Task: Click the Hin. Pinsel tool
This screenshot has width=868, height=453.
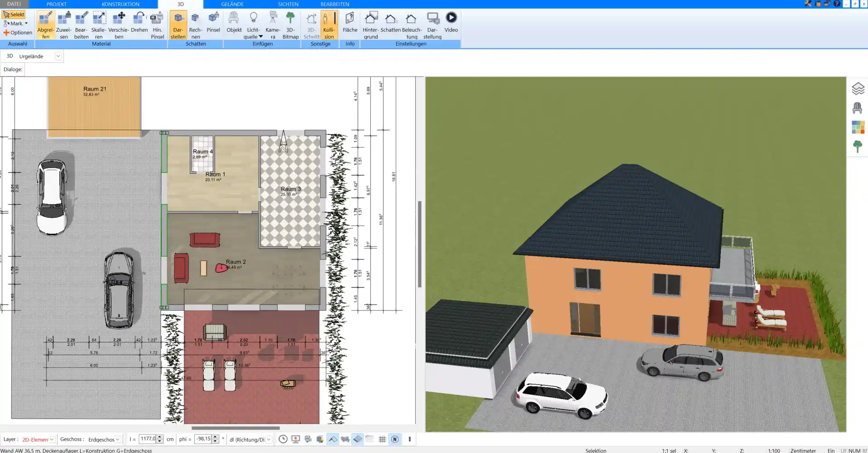Action: pyautogui.click(x=157, y=25)
